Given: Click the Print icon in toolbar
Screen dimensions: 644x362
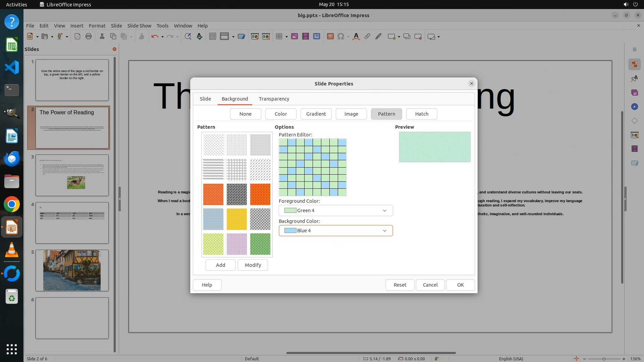Looking at the screenshot, I should [x=89, y=37].
